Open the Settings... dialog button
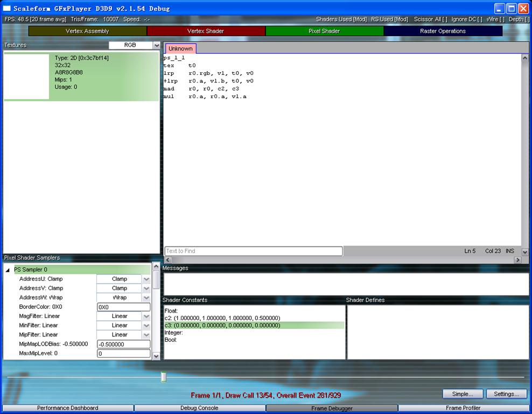 [x=506, y=394]
